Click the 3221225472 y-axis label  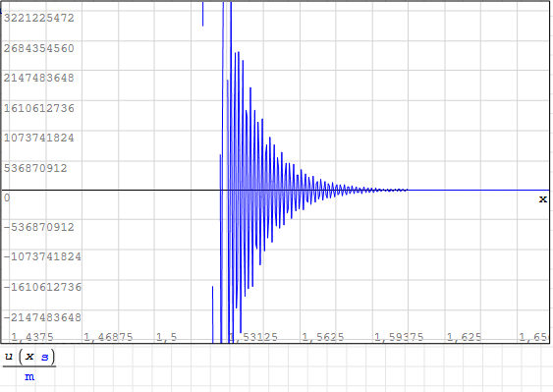[38, 18]
